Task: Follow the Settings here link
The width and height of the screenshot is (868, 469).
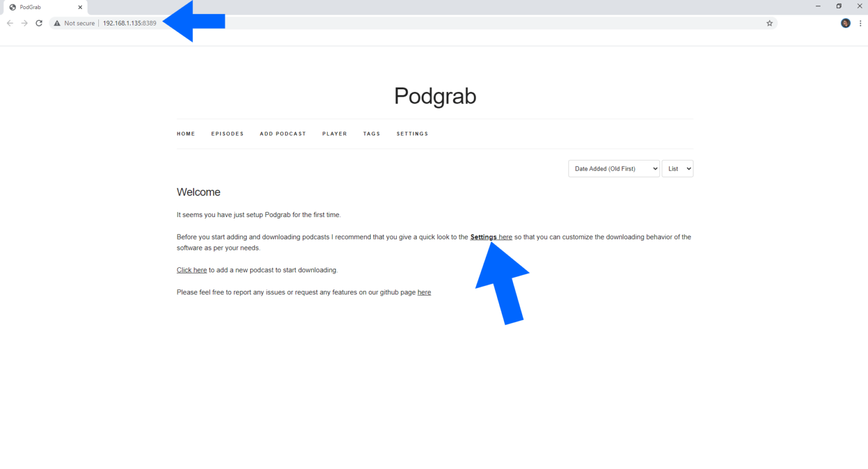Action: click(491, 237)
